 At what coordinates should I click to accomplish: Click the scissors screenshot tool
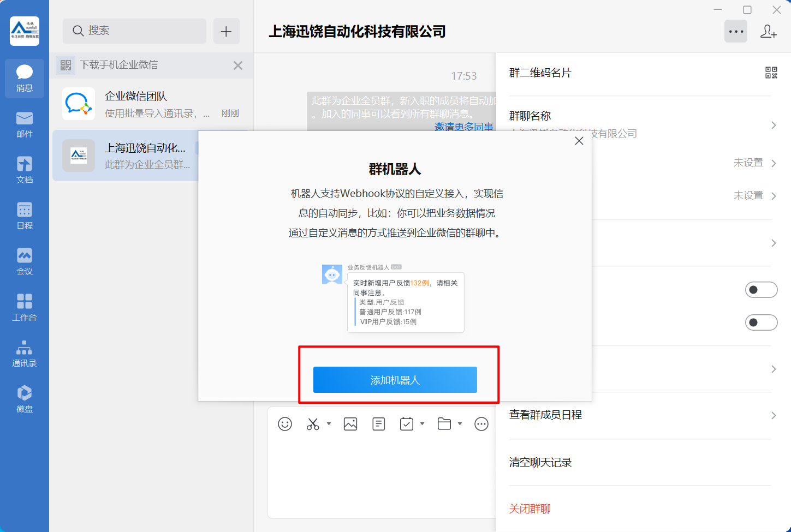pos(313,424)
